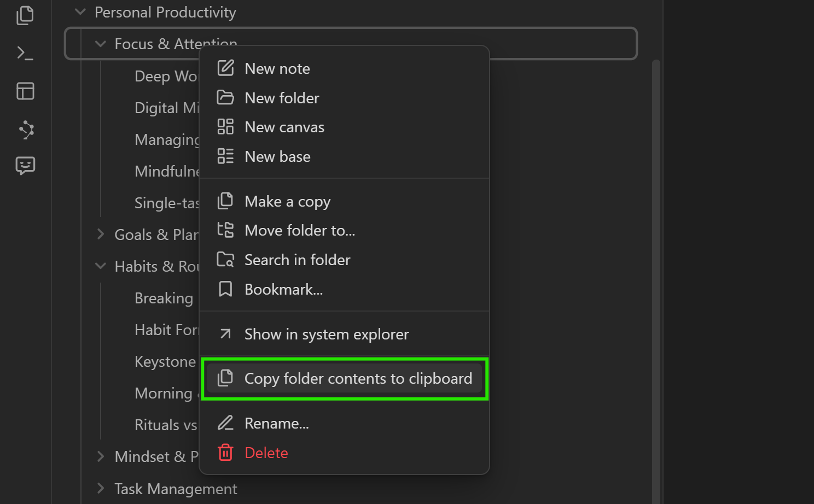
Task: Choose New canvas from the menu
Action: (x=284, y=127)
